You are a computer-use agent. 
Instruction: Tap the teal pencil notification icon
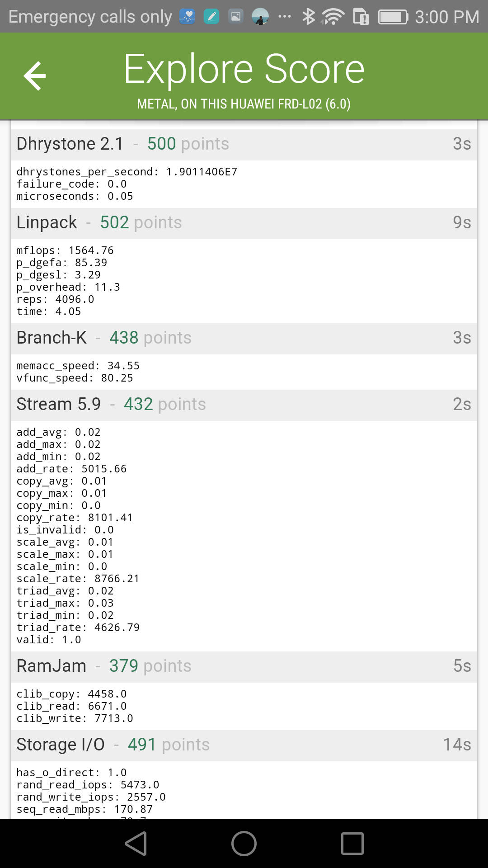click(211, 17)
